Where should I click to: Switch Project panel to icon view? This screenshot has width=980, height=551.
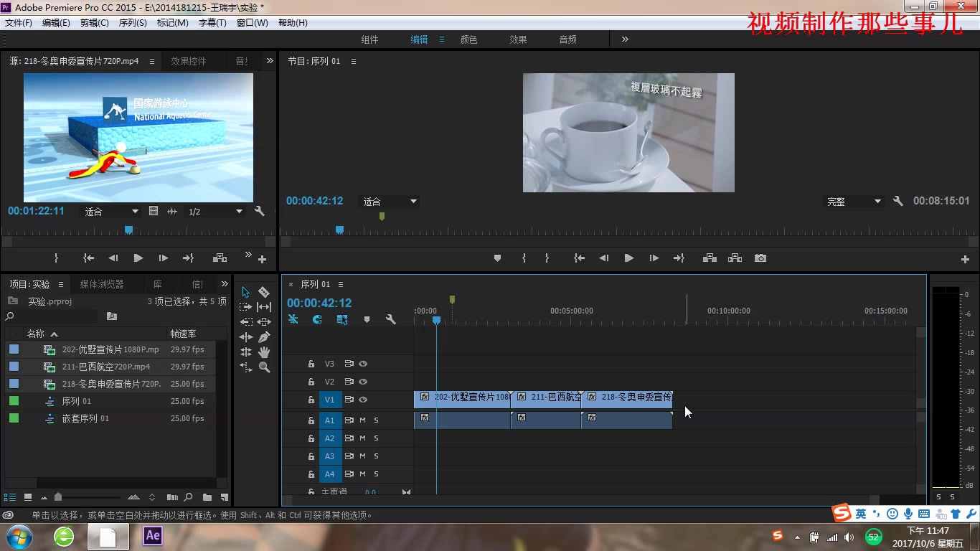click(x=28, y=497)
